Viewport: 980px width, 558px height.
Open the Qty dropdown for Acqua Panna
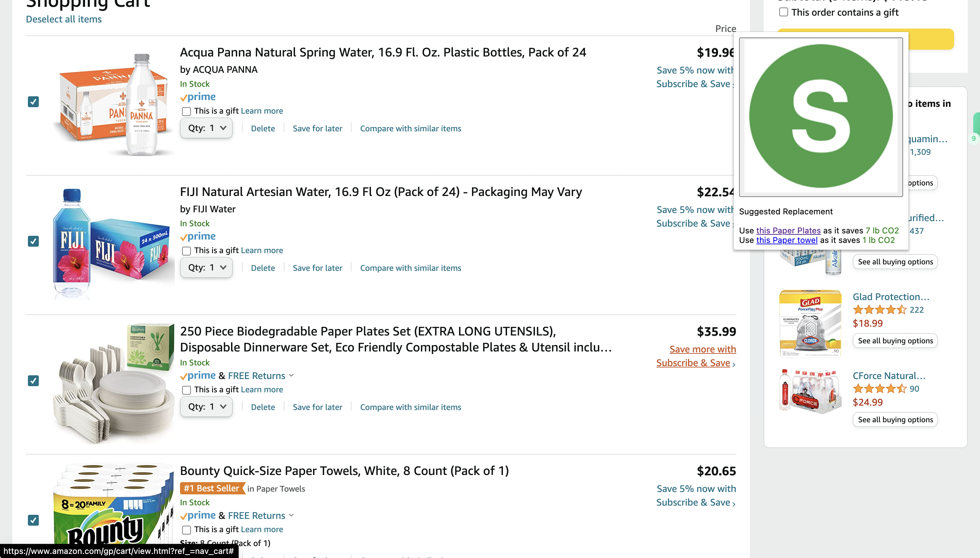tap(207, 128)
